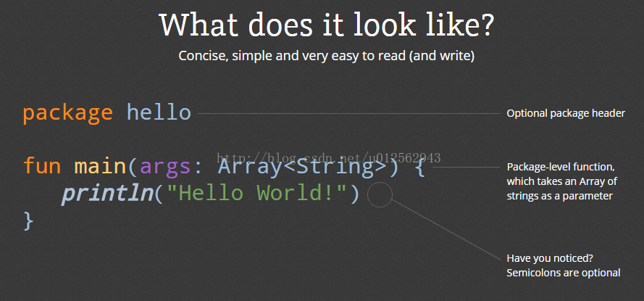This screenshot has width=644, height=301.
Task: Click the orange "fun" keyword
Action: point(42,166)
